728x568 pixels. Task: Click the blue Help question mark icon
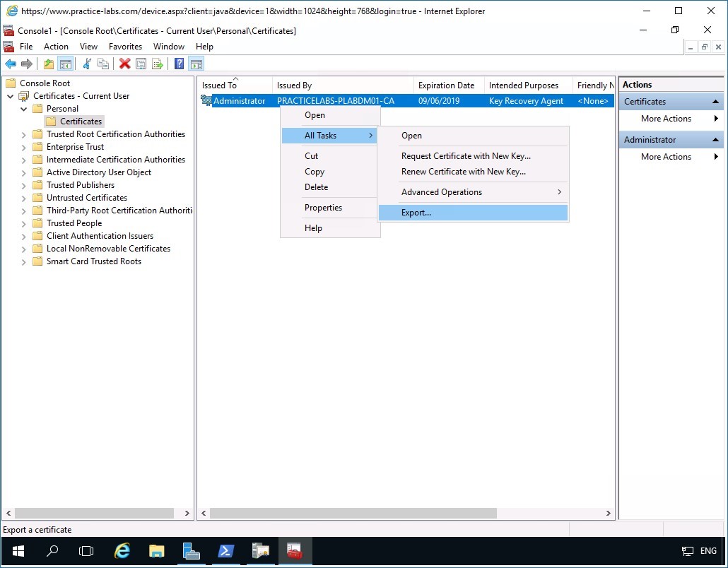coord(180,64)
